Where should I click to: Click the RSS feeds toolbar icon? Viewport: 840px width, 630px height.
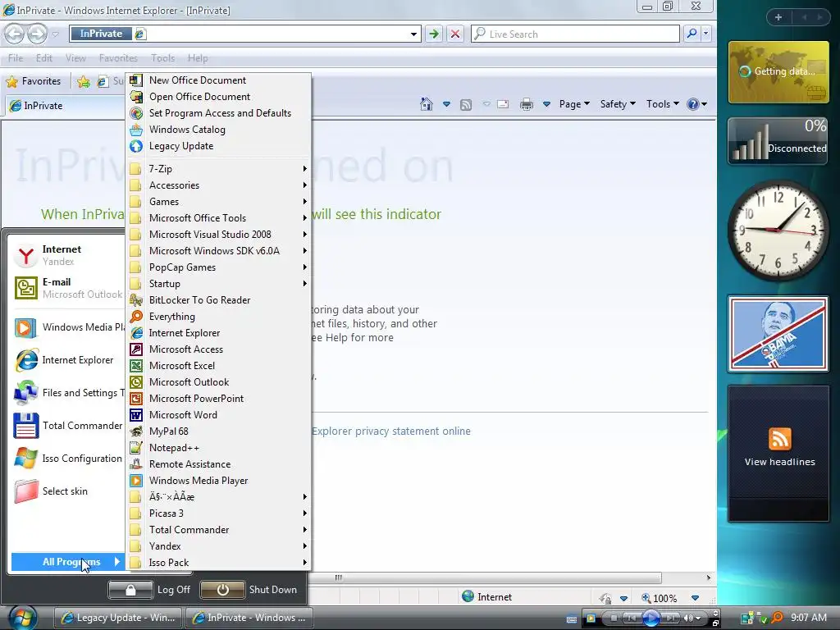tap(466, 105)
